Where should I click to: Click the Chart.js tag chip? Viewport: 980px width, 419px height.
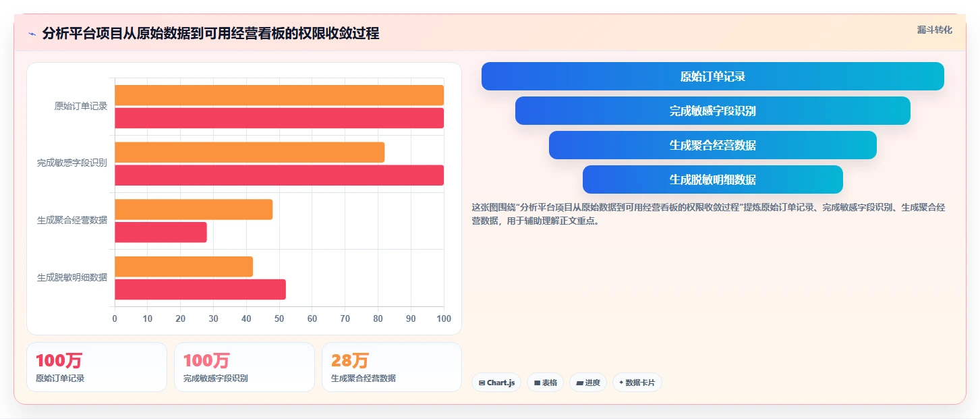coord(496,383)
